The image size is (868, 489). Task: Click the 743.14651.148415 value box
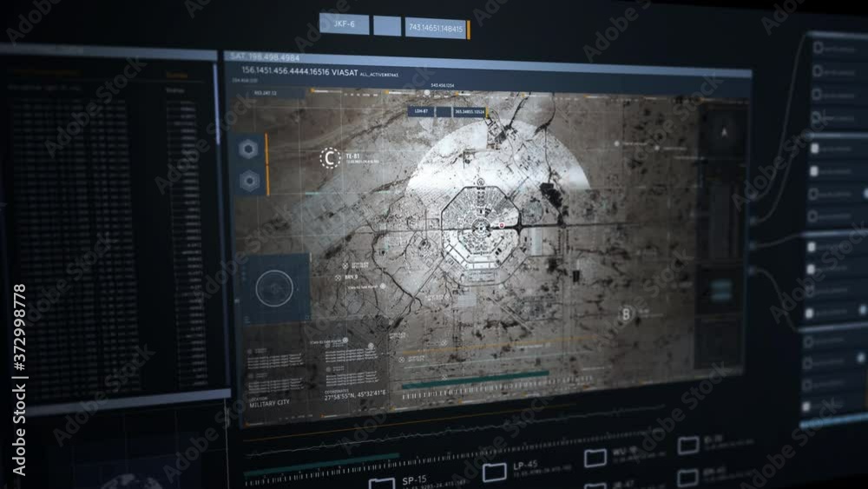pos(436,27)
